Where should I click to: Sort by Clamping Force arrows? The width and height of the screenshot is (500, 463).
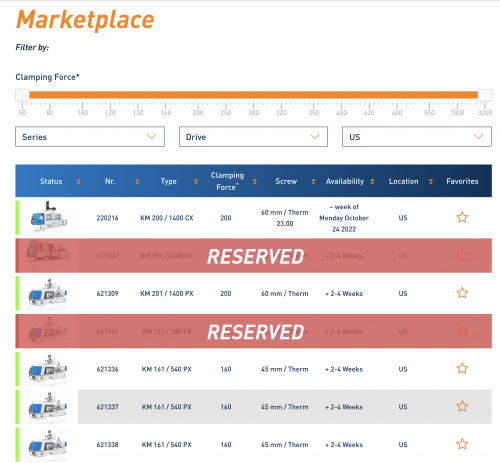point(255,181)
